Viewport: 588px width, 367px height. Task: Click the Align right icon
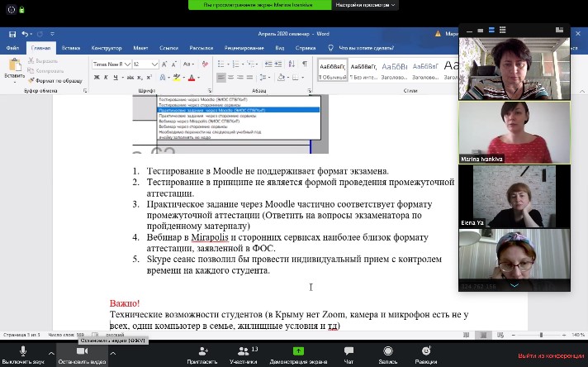tap(240, 78)
